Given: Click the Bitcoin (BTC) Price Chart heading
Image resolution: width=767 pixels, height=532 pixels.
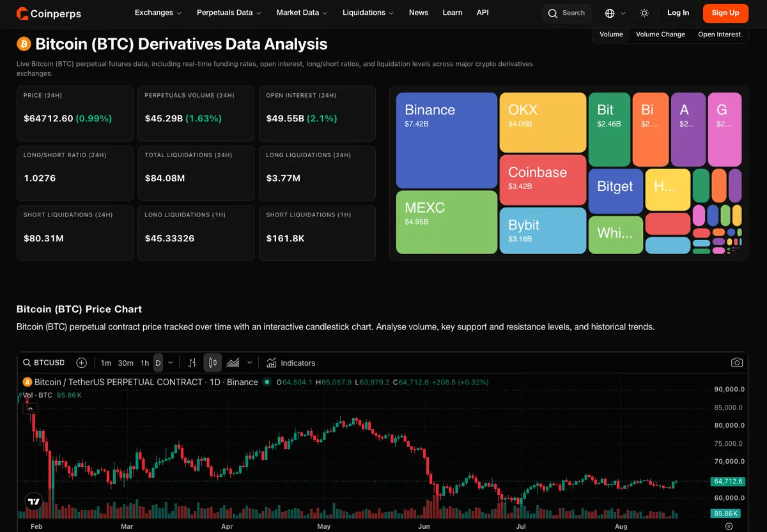Looking at the screenshot, I should (79, 309).
